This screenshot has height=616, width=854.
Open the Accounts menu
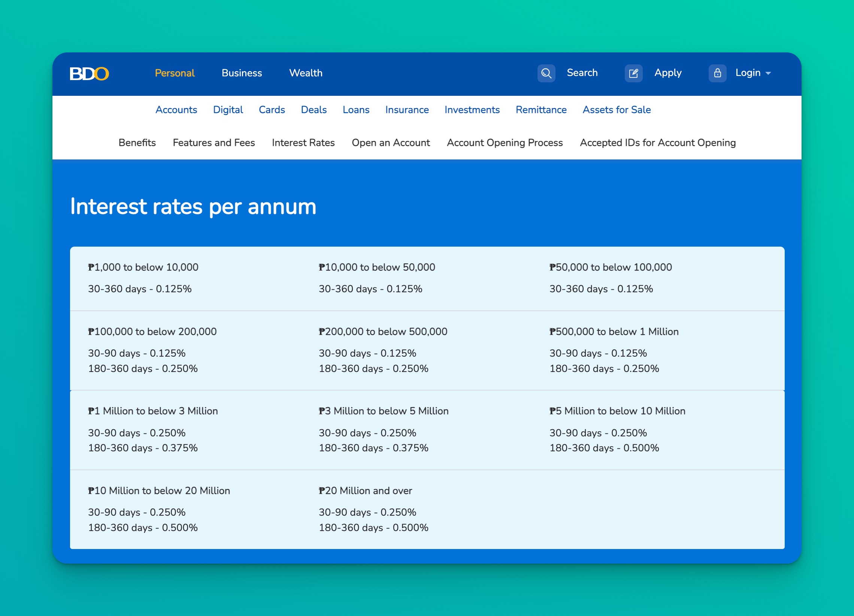(x=176, y=110)
